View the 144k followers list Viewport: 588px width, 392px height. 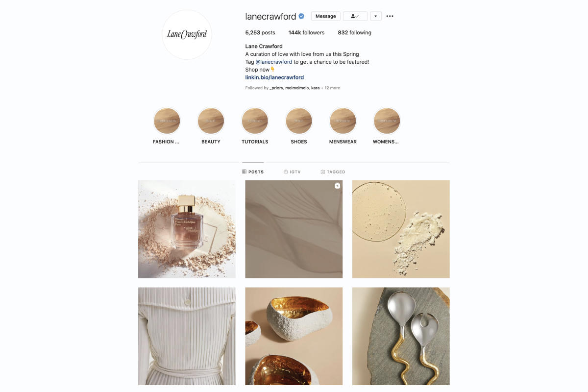(x=306, y=33)
